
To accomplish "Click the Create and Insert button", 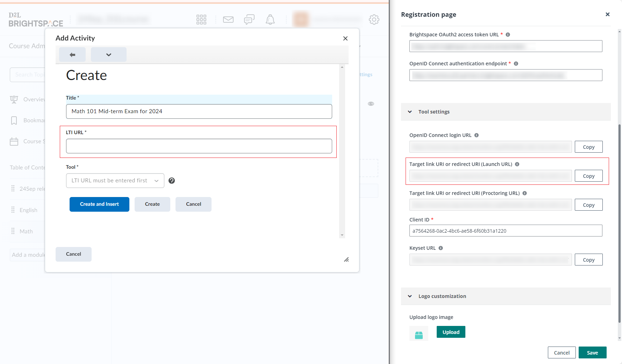I will 99,204.
